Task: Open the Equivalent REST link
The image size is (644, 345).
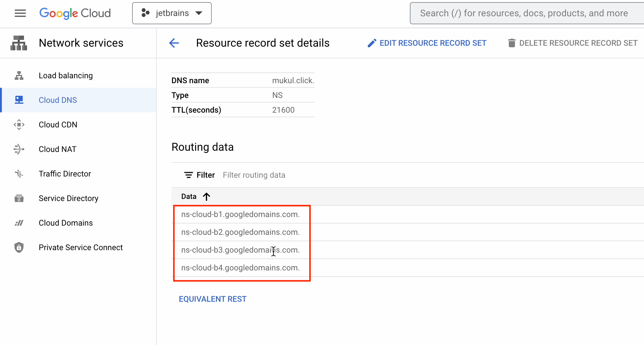Action: click(x=213, y=299)
